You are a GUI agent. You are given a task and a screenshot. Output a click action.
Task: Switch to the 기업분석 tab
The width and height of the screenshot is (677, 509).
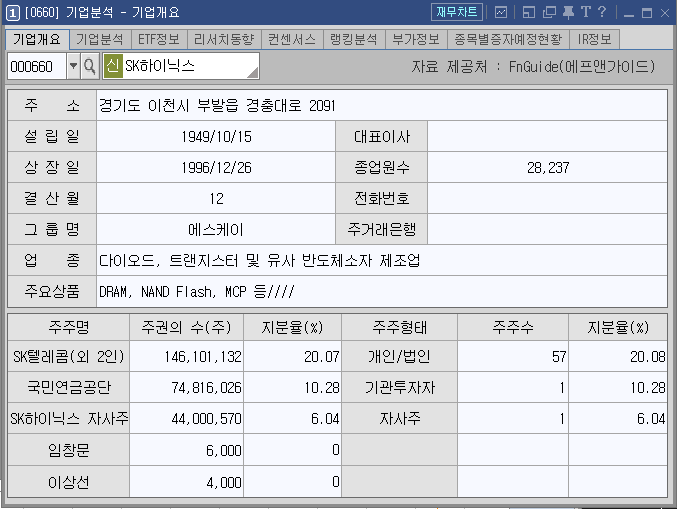point(100,40)
